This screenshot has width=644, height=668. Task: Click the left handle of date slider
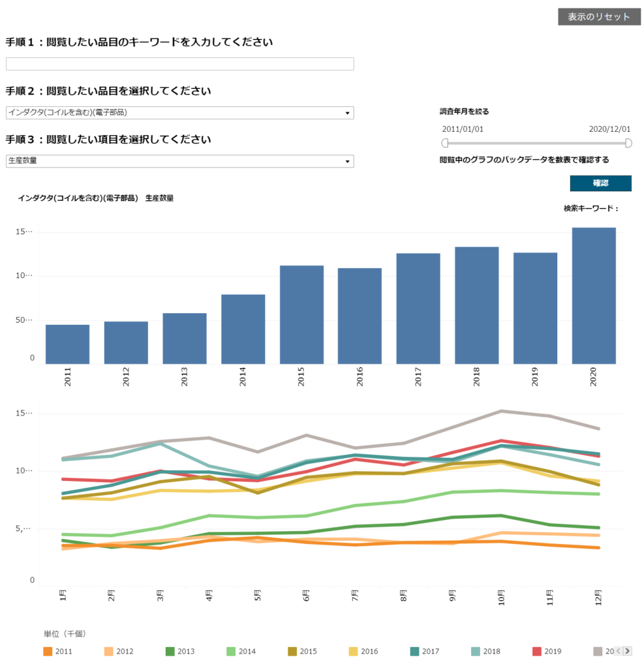(445, 143)
